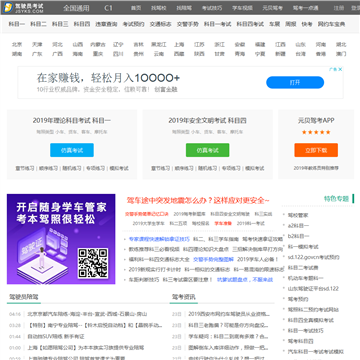Image resolution: width=360 pixels, height=360 pixels.
Task: Open 找陪驾 in the top navigation
Action: click(x=184, y=8)
